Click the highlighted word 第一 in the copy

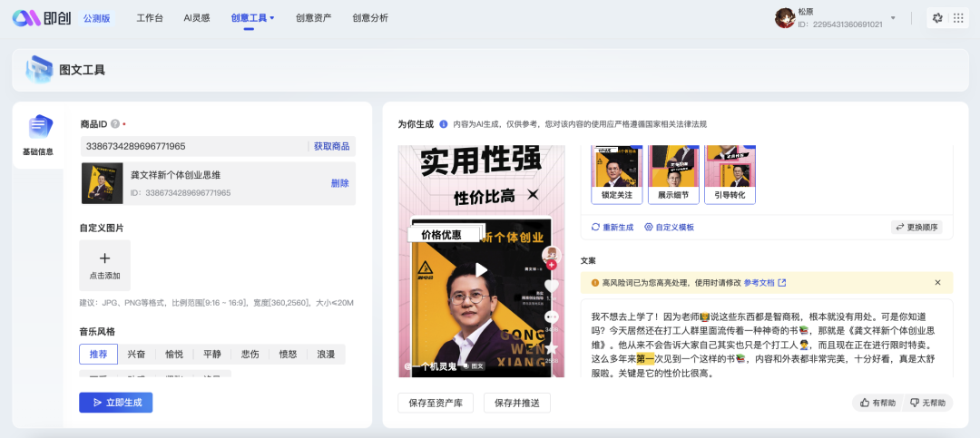pos(646,358)
